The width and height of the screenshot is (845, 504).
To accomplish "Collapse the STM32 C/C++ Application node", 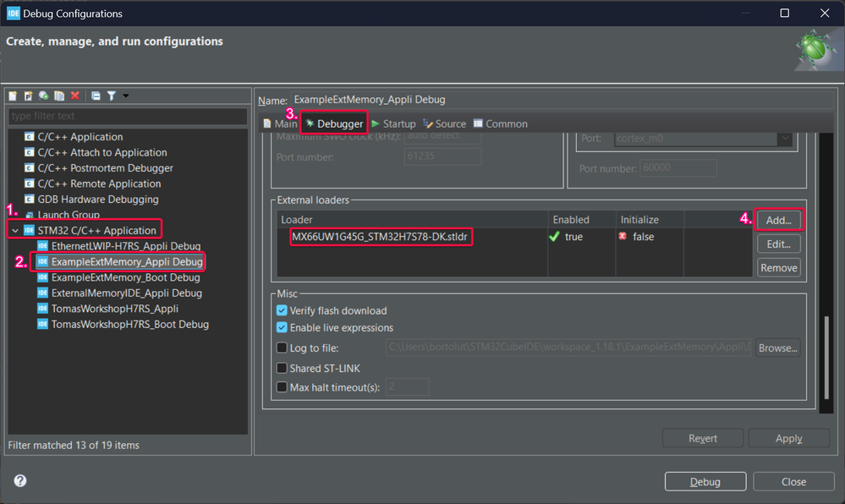I will tap(14, 230).
